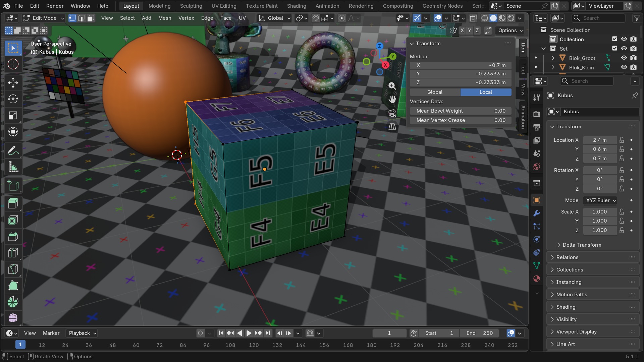Open the Tool sidebar tab
This screenshot has height=362, width=644.
(x=523, y=69)
